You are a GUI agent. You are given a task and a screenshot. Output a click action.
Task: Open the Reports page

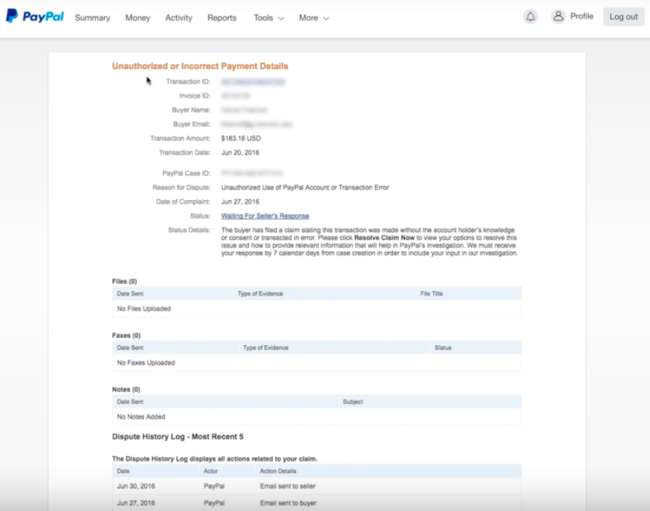point(222,18)
